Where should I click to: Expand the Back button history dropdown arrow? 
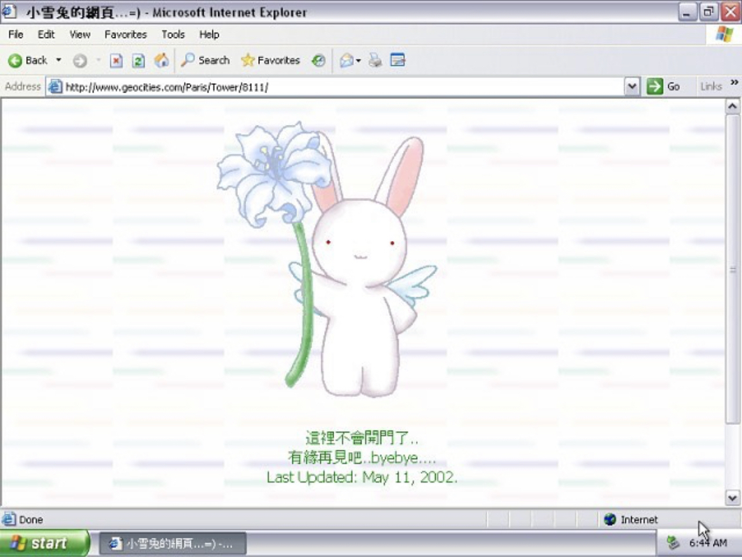[x=59, y=61]
